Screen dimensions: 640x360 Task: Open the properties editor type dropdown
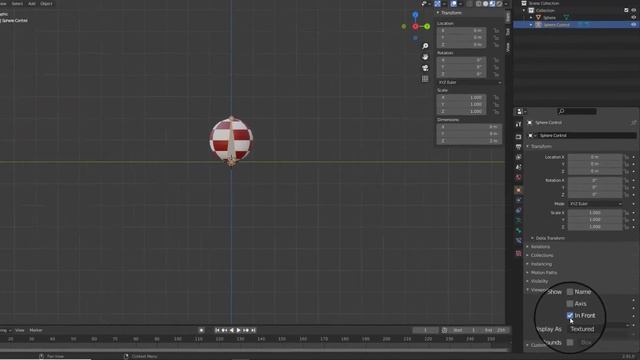521,111
